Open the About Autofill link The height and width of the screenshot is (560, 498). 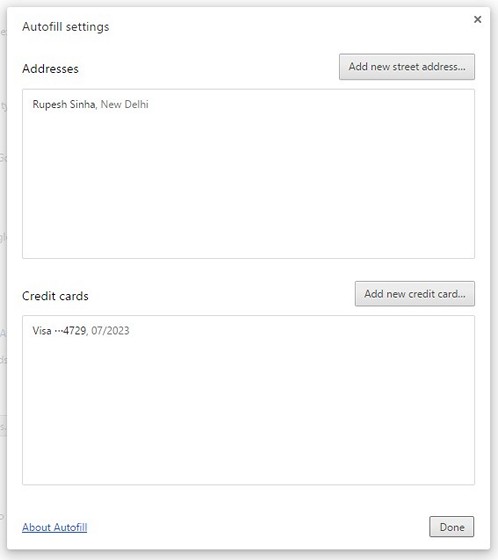[55, 527]
